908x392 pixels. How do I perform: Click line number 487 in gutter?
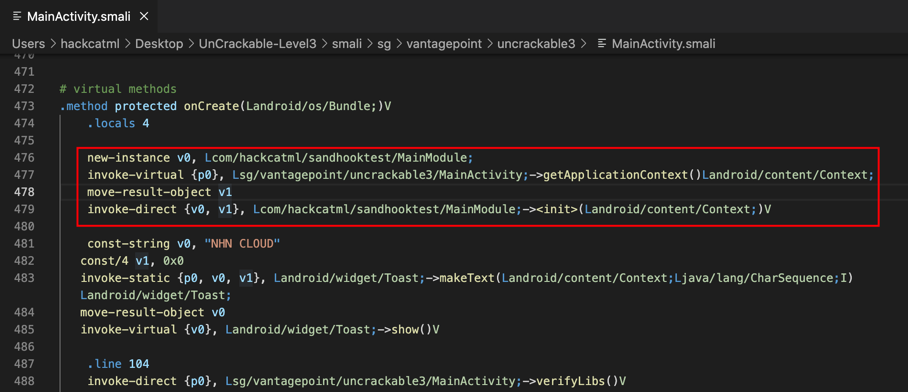pos(24,364)
